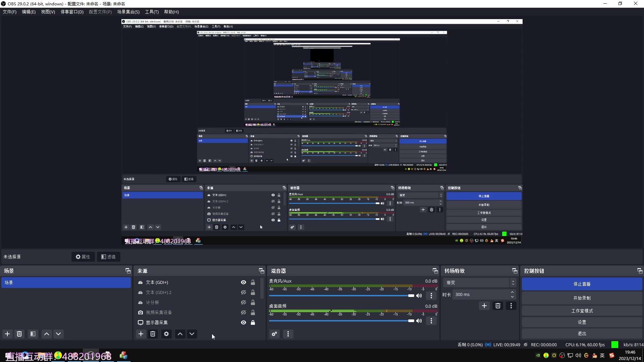644x362 pixels.
Task: Open scene filters icon in Scenes panel
Action: [33, 334]
